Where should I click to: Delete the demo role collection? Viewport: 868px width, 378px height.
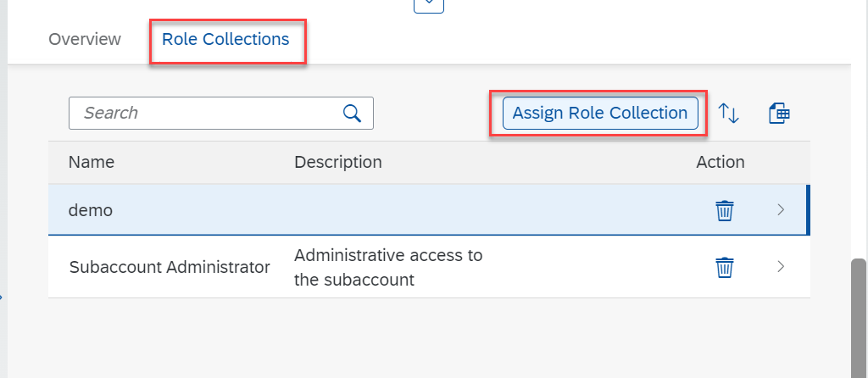coord(724,210)
